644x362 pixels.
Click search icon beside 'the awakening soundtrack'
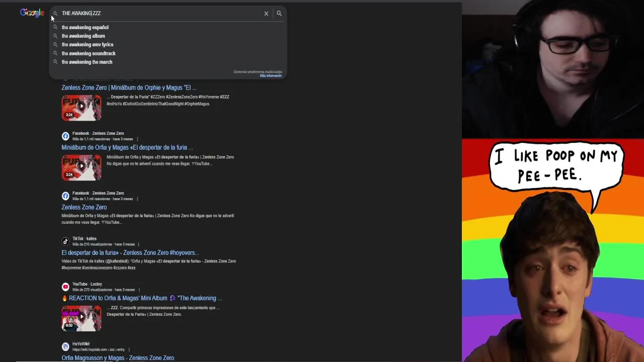(55, 53)
